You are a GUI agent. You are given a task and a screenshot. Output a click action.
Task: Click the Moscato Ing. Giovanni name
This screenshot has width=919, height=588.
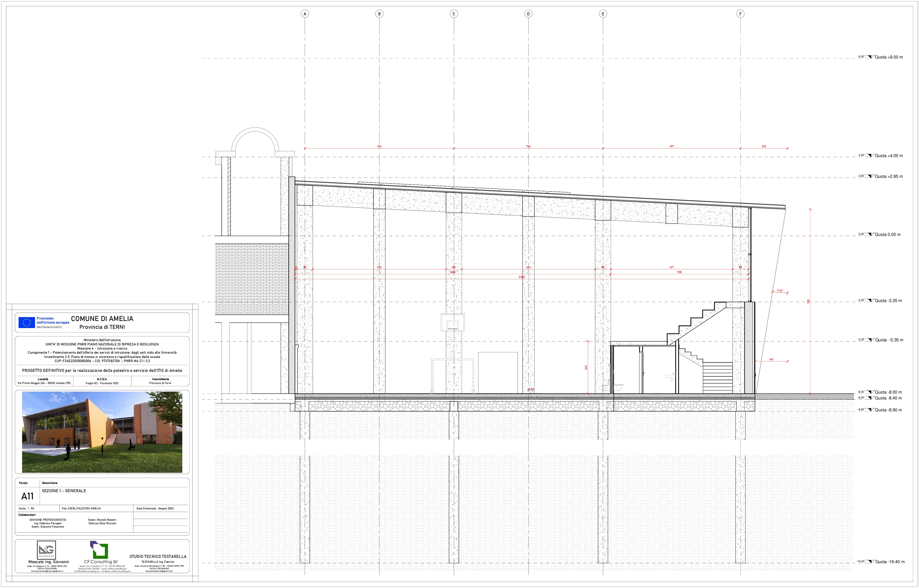pyautogui.click(x=49, y=562)
